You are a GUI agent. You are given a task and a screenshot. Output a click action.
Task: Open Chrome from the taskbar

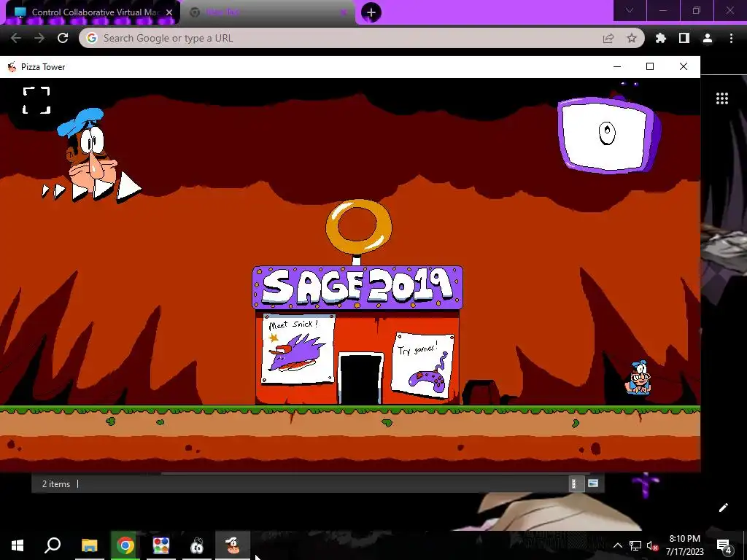pyautogui.click(x=125, y=545)
